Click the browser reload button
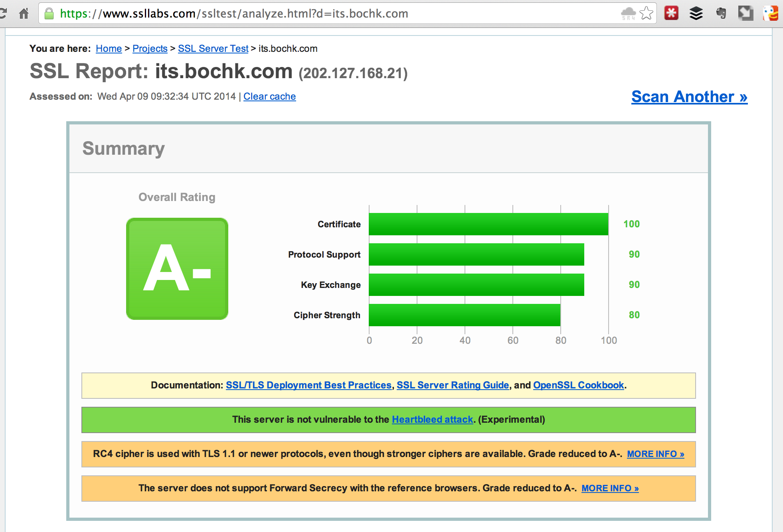This screenshot has width=783, height=532. click(3, 14)
